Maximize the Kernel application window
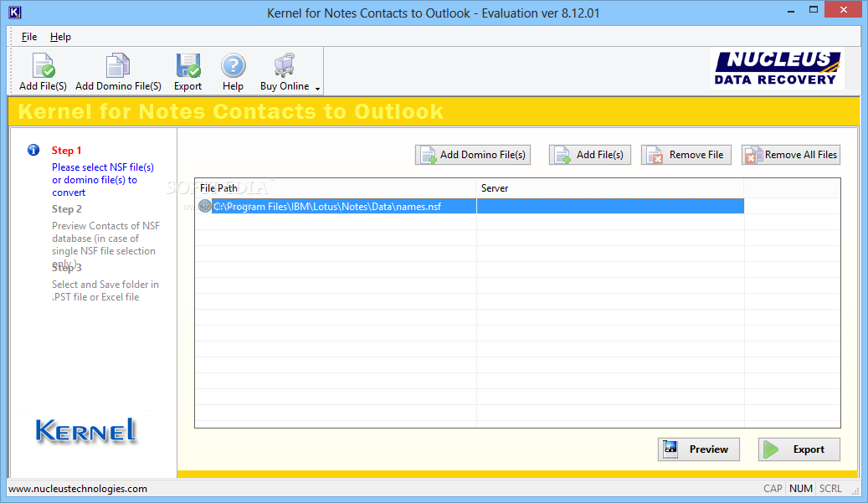The width and height of the screenshot is (868, 503). tap(814, 10)
